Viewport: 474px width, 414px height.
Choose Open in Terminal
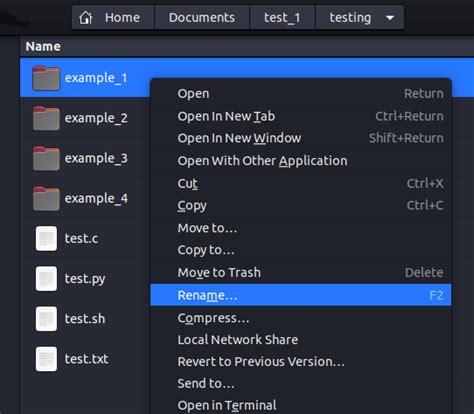click(x=301, y=405)
